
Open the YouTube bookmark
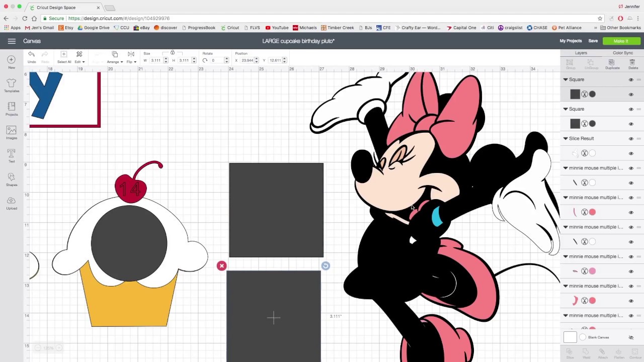coord(277,28)
